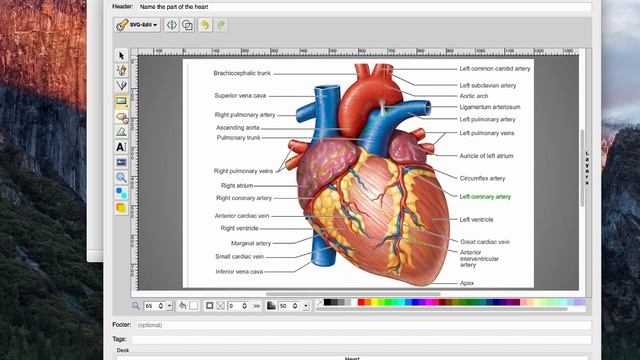Click the 'Circumflex artery' label
Screen dimensions: 640x360
[x=482, y=178]
